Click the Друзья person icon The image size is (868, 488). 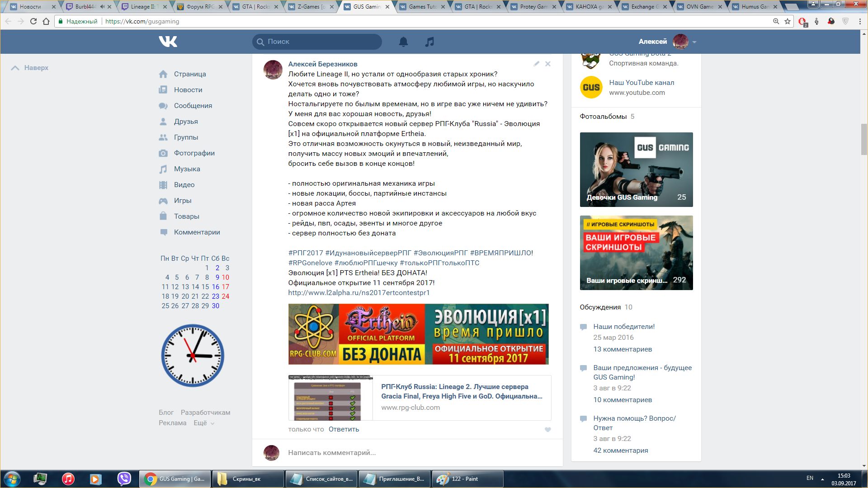point(163,122)
